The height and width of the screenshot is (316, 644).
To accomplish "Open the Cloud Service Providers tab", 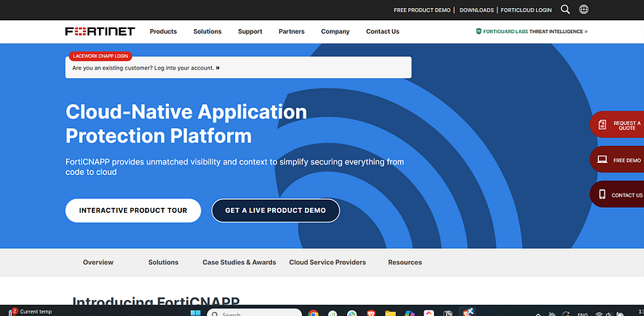I will tap(328, 262).
